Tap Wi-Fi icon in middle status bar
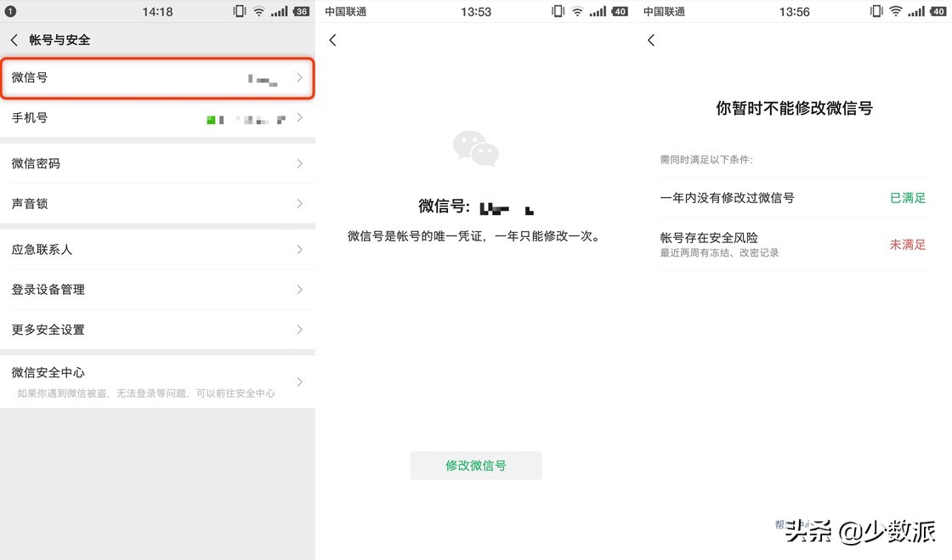Viewport: 952px width, 560px height. click(x=577, y=12)
